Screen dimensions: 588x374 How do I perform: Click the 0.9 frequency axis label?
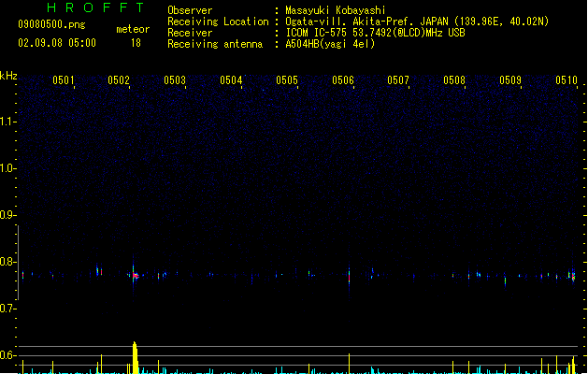[7, 215]
